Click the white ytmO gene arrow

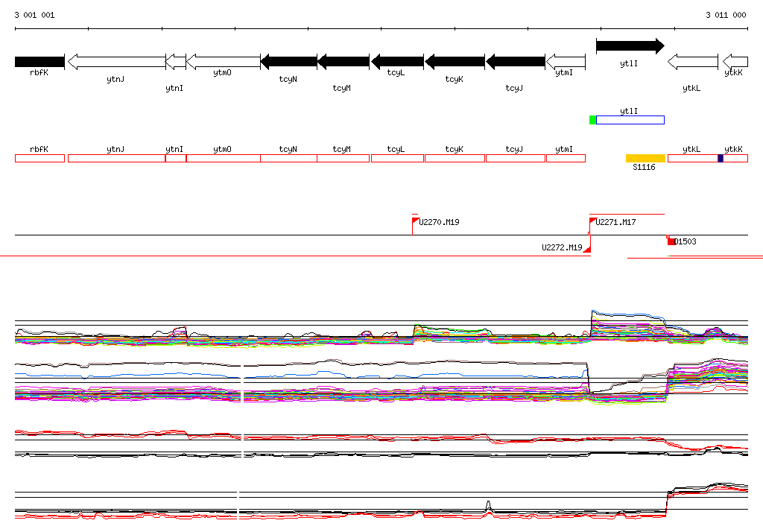223,61
